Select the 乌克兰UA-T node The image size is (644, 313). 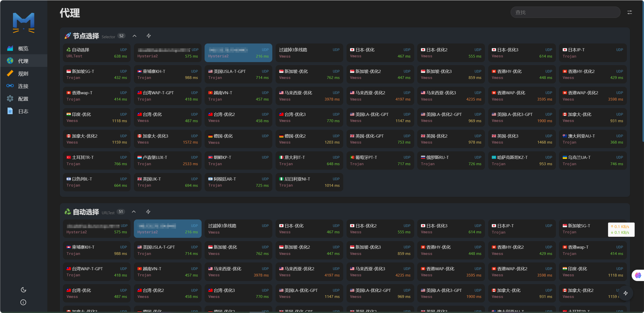tap(593, 160)
